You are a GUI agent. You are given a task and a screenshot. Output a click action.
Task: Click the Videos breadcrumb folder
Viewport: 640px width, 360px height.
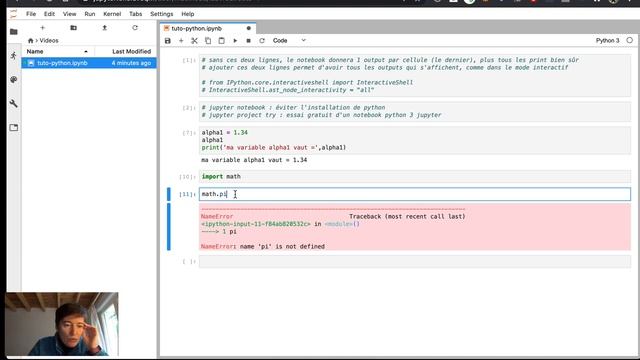(49, 40)
